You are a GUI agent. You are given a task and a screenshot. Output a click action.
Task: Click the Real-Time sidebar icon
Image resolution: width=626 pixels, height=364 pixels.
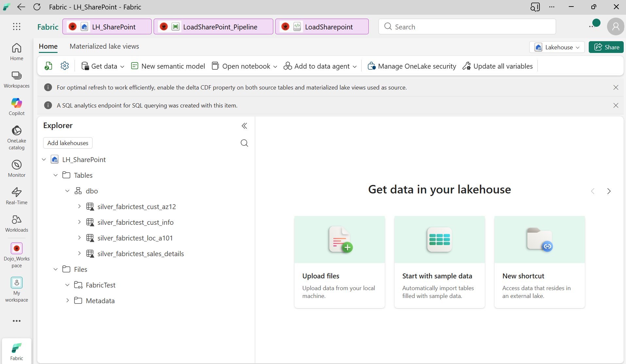[x=17, y=196]
